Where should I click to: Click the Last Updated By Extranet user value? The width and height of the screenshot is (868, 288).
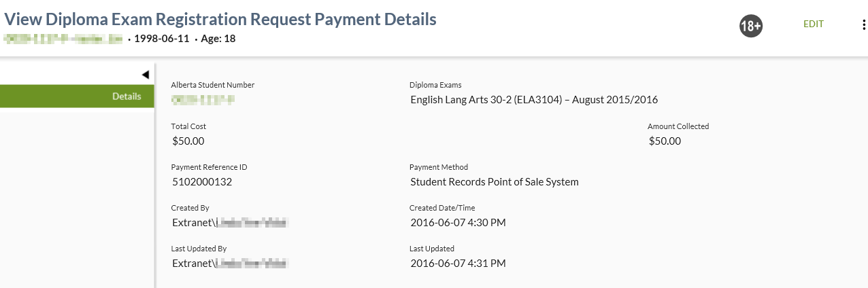231,264
